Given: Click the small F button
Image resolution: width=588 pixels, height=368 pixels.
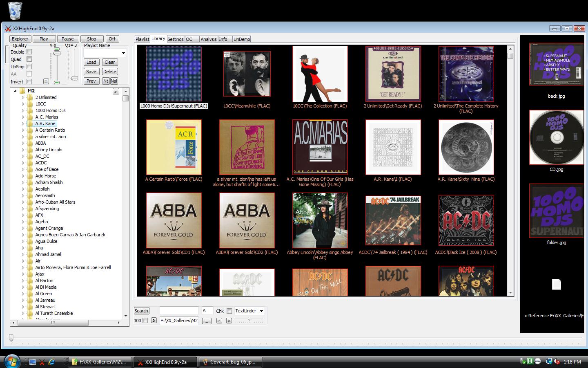Looking at the screenshot, I should pos(219,321).
